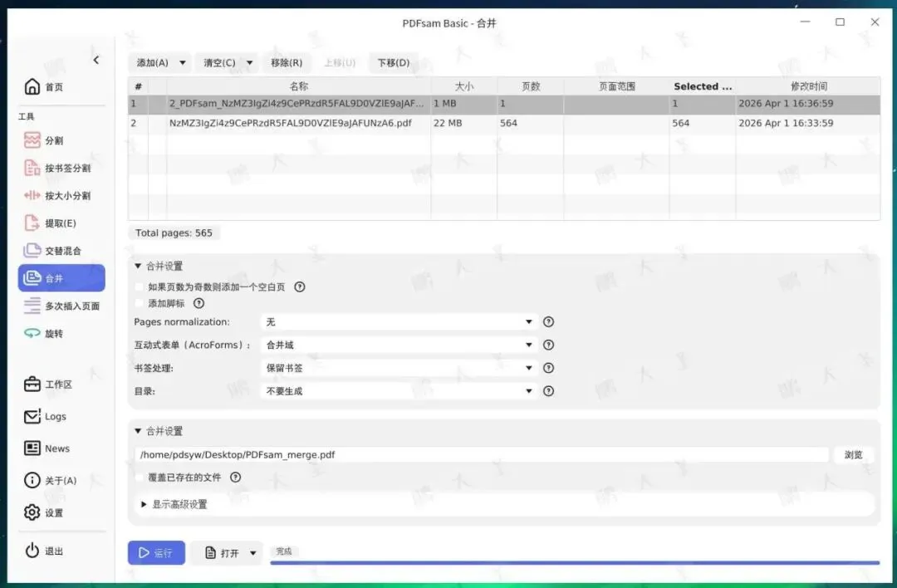
Task: Select the 按书签分割 tool icon
Action: click(32, 168)
